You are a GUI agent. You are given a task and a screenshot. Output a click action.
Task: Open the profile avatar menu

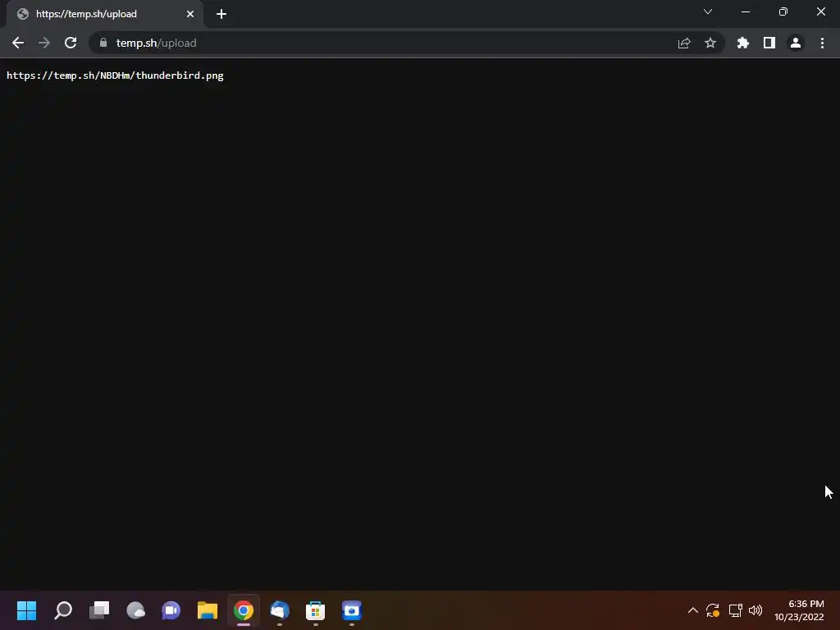pyautogui.click(x=796, y=43)
